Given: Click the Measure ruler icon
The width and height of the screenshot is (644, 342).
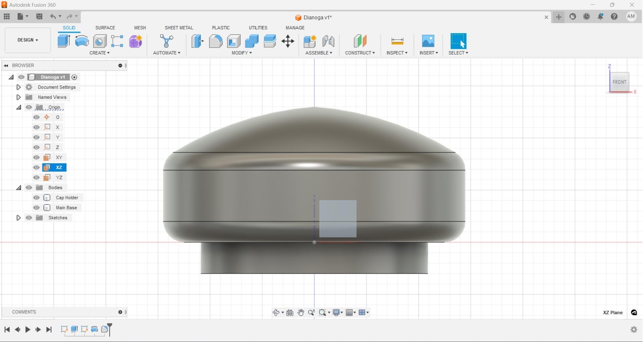Looking at the screenshot, I should (397, 41).
